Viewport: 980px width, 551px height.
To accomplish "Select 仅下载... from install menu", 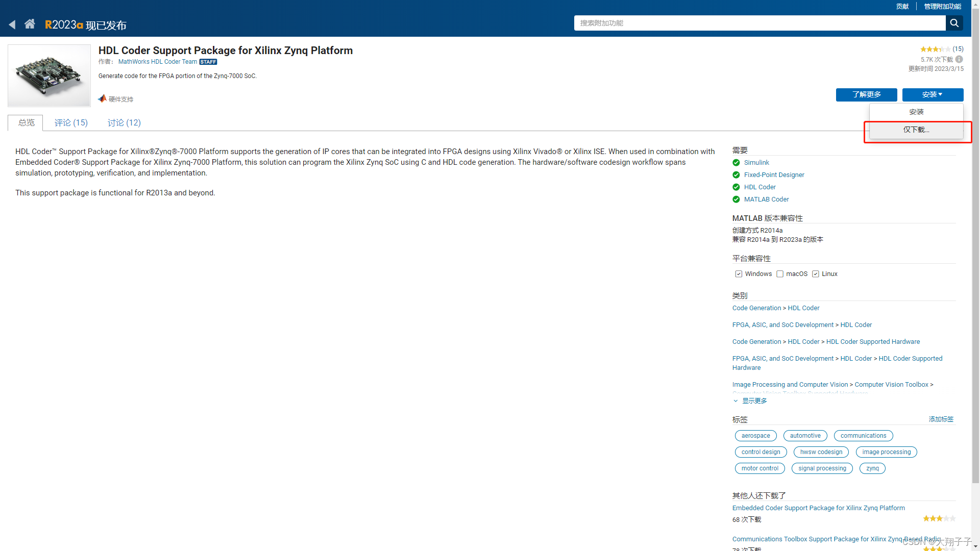I will 916,130.
